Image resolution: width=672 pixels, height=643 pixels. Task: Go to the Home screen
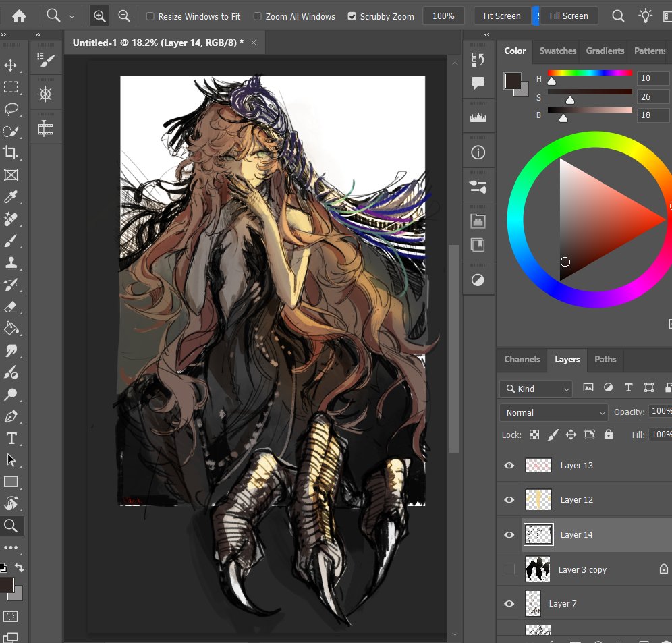(19, 16)
